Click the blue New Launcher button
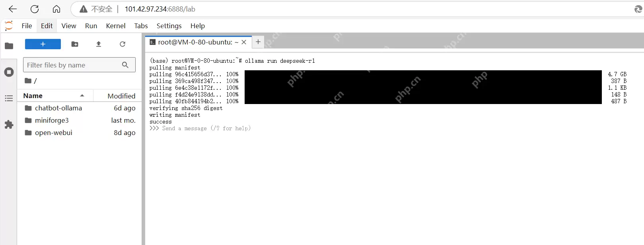Viewport: 644px width, 245px height. (x=43, y=44)
